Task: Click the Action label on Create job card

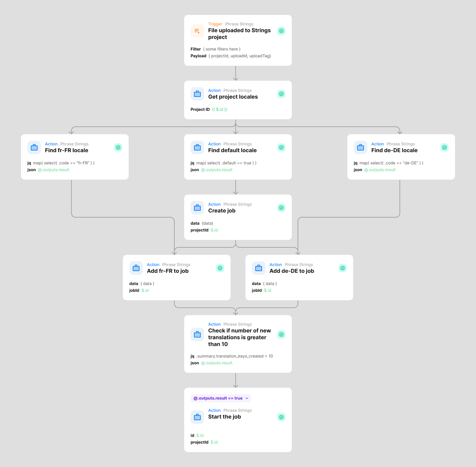Action: point(214,204)
